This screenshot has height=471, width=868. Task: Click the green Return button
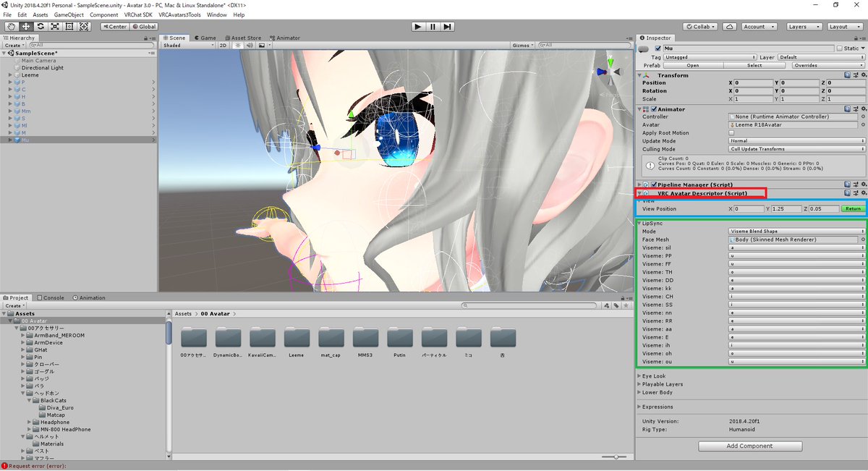pyautogui.click(x=852, y=208)
